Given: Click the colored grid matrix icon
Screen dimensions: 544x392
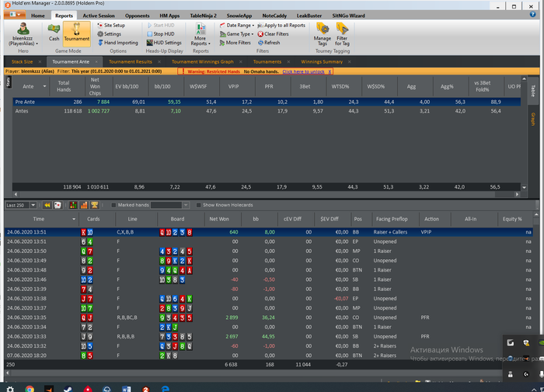Looking at the screenshot, I should (x=73, y=205).
